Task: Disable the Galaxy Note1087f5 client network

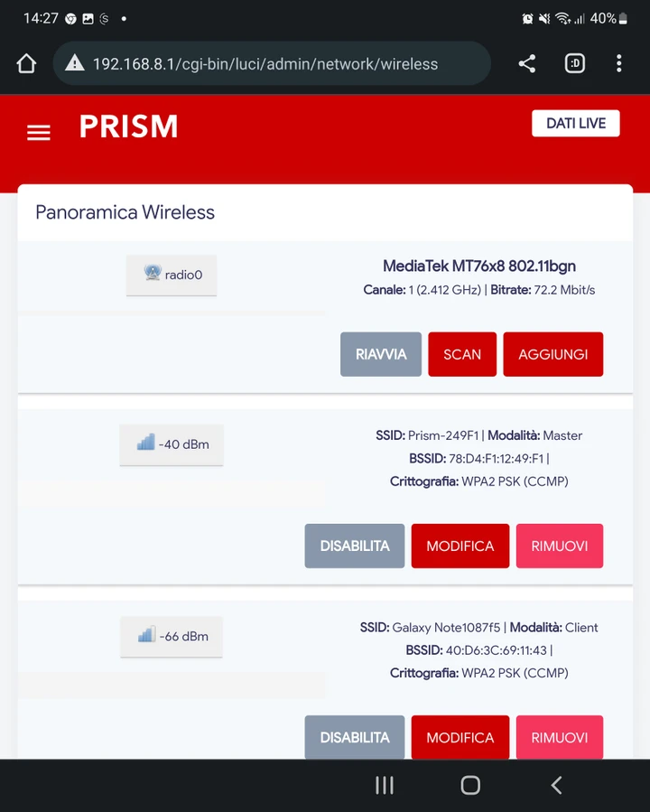Action: coord(355,737)
